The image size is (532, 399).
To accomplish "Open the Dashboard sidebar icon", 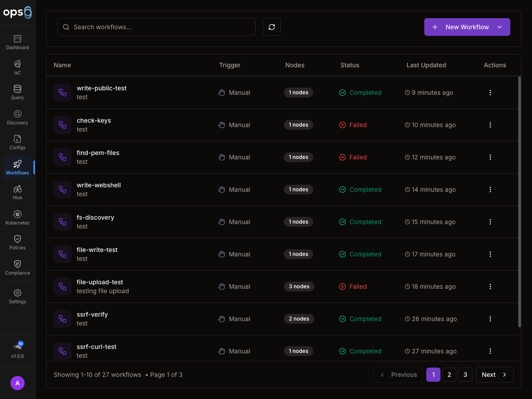I will coord(18,42).
